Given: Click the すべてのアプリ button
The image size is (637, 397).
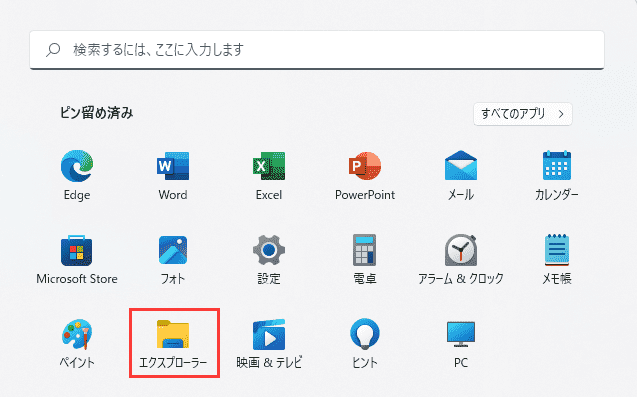Looking at the screenshot, I should [x=523, y=114].
